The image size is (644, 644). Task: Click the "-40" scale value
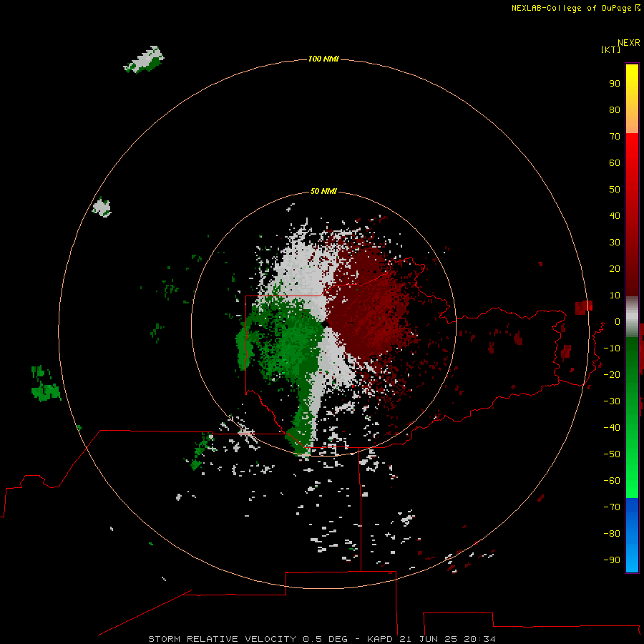612,428
